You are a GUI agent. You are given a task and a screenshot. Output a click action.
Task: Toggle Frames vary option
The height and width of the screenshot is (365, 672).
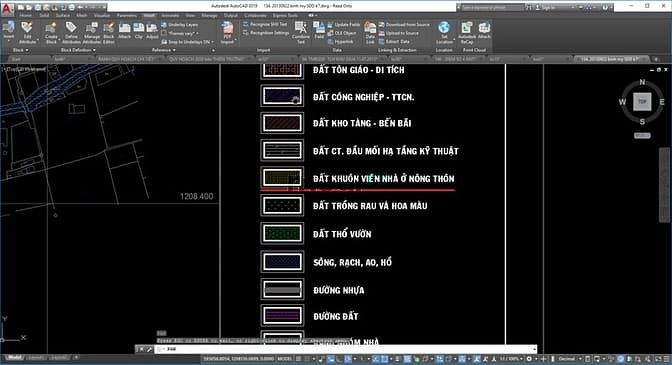(180, 33)
